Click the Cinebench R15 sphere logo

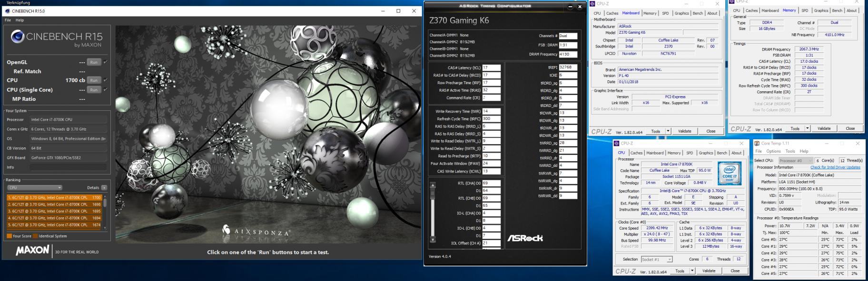pos(18,37)
